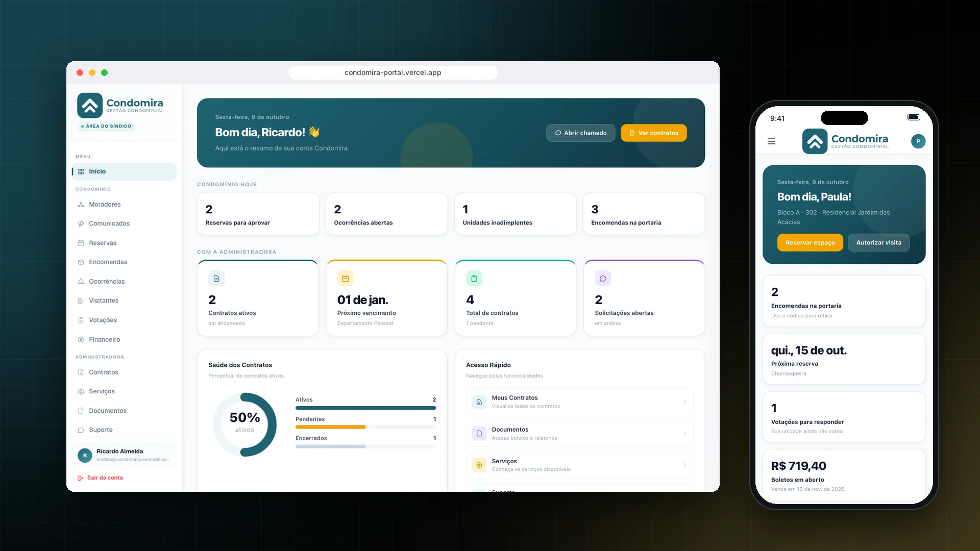The image size is (980, 551).
Task: Expand Documentos quick access chevron
Action: (685, 434)
